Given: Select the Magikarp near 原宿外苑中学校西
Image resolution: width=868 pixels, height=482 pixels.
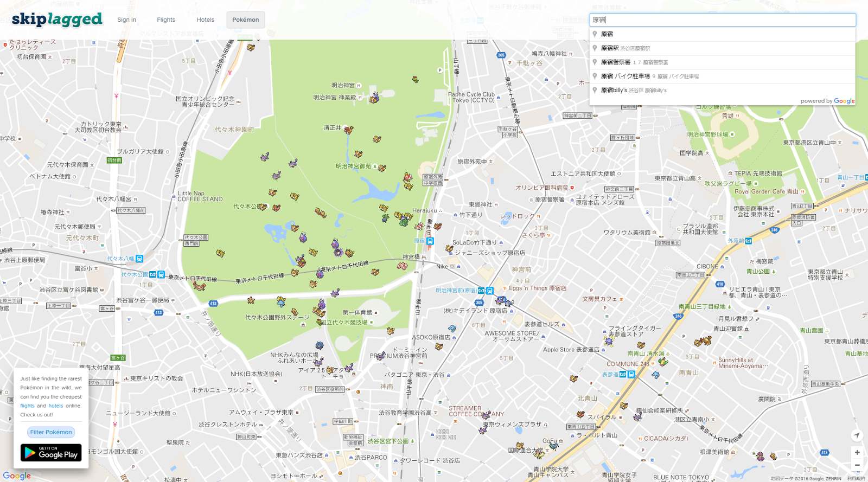Looking at the screenshot, I should click(407, 177).
